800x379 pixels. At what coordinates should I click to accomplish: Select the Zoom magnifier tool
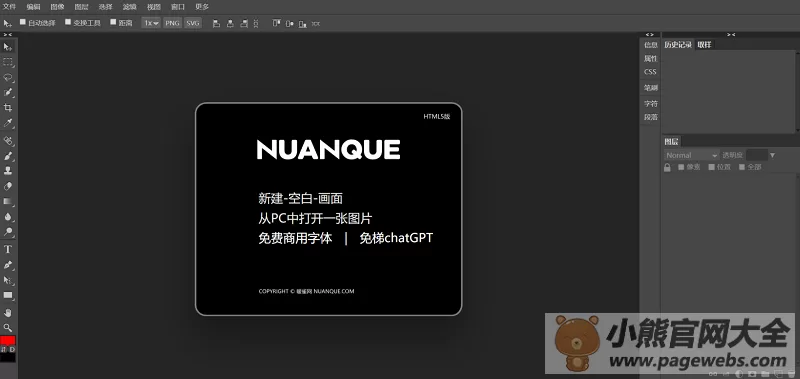8,327
